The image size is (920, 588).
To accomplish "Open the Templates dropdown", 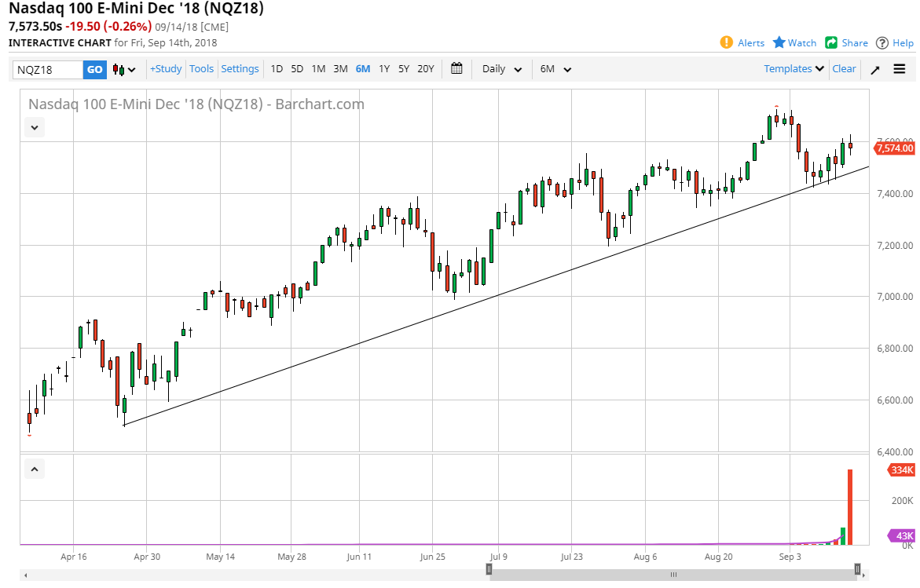I will point(793,69).
